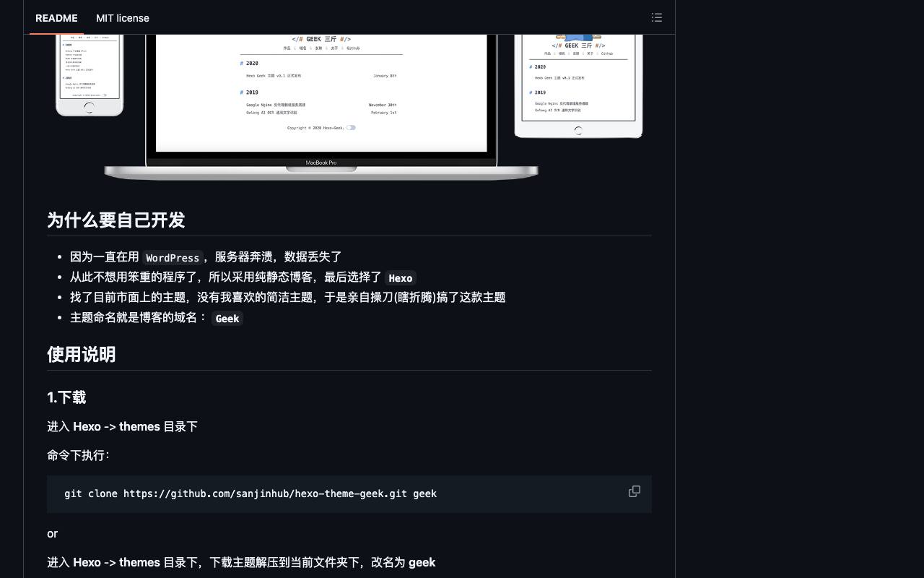Click the bullet starting with 找了目前市面上的主题
924x578 pixels.
coord(288,297)
